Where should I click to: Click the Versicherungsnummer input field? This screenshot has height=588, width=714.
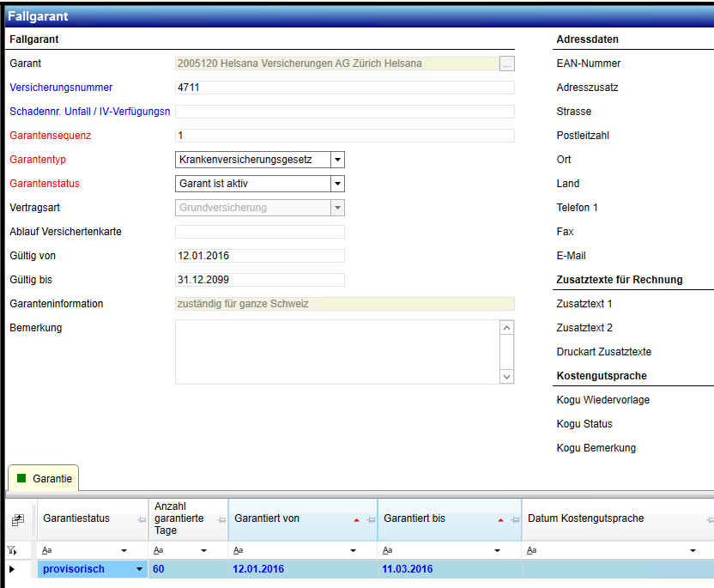tap(344, 88)
